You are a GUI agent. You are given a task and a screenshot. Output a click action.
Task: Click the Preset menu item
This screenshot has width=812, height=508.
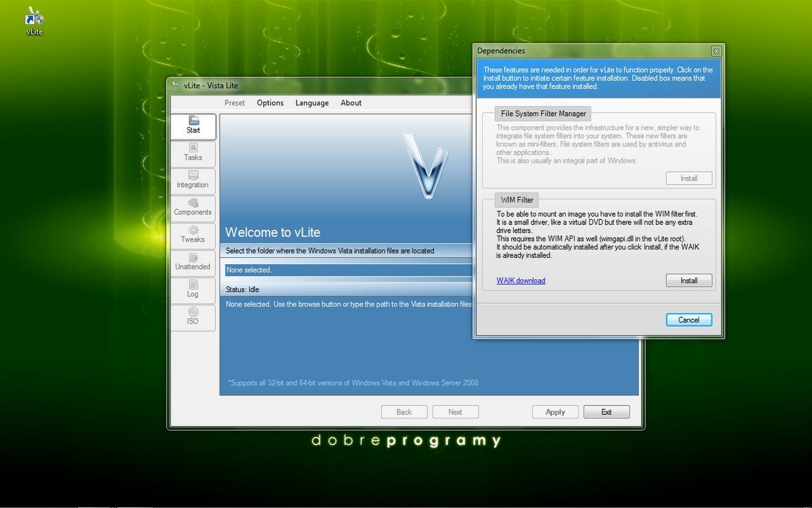235,103
